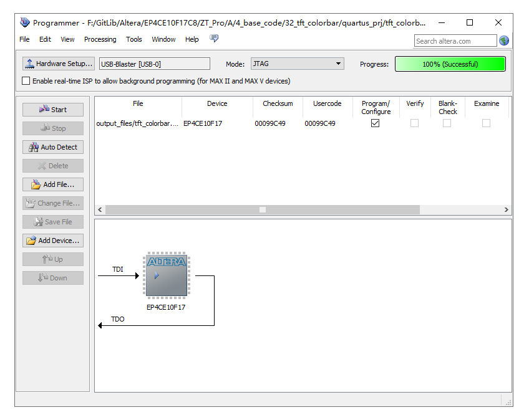Viewport: 529px width, 420px height.
Task: Click the feedback speech bubble icon
Action: (x=214, y=39)
